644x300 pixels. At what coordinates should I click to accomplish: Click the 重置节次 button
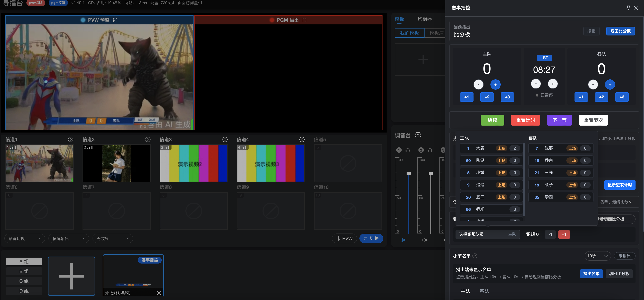[x=593, y=120]
